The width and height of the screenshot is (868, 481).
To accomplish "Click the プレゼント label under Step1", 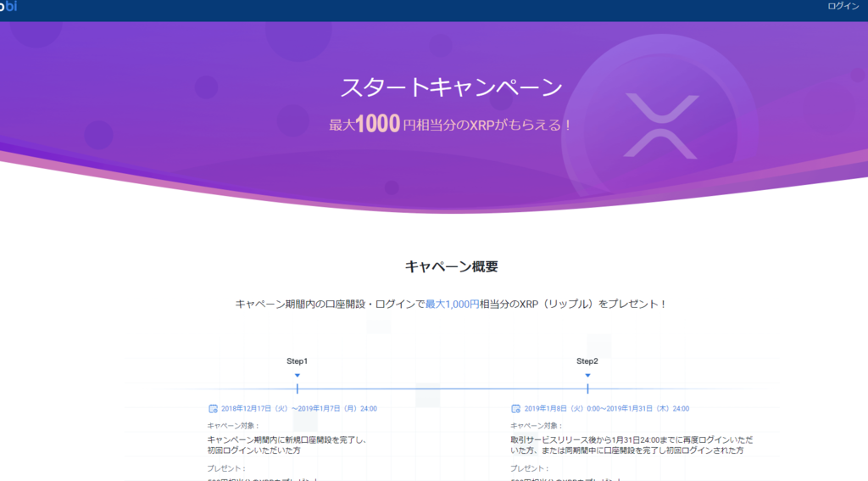I will (226, 468).
